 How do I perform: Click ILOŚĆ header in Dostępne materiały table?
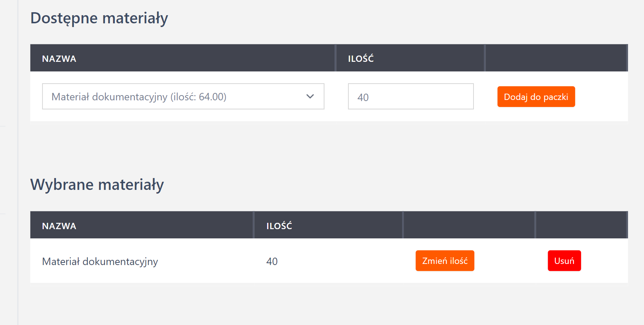click(x=361, y=59)
